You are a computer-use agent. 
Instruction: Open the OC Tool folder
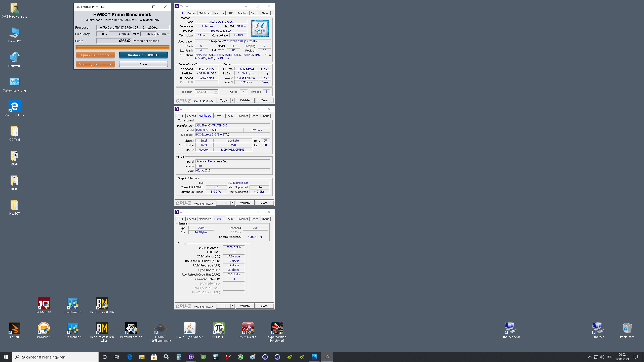[14, 133]
